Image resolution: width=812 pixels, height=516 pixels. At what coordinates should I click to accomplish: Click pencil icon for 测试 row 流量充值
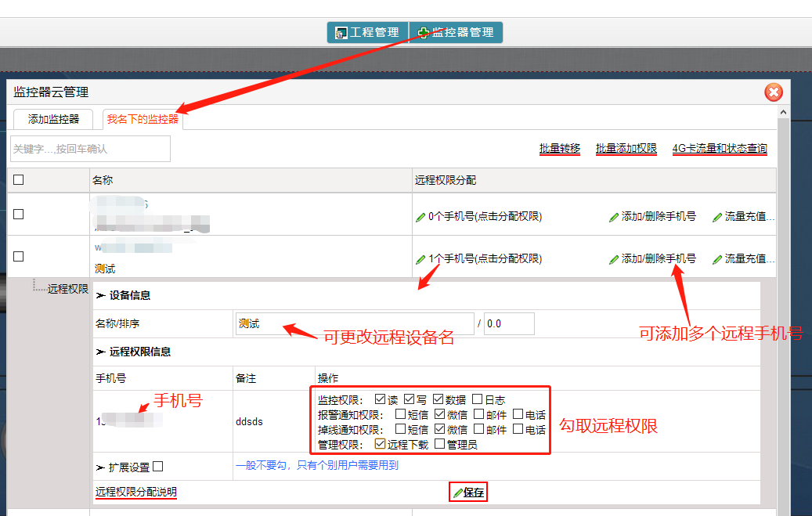click(x=717, y=259)
